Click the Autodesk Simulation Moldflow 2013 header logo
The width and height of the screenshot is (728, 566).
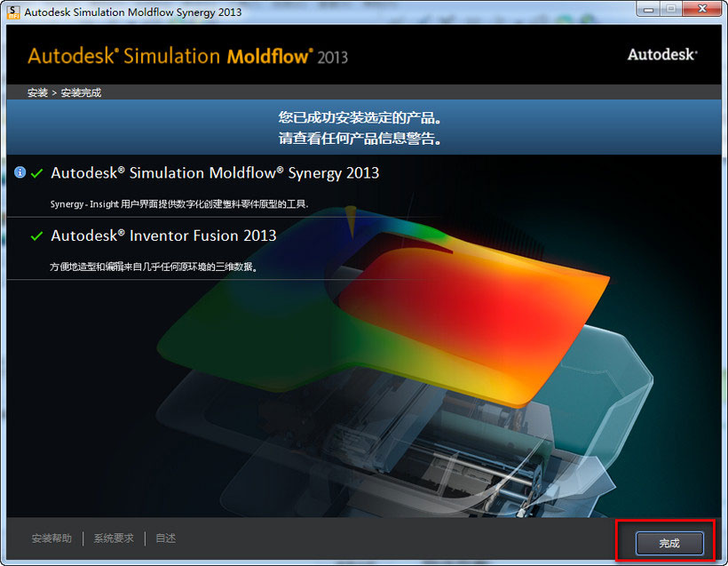187,56
